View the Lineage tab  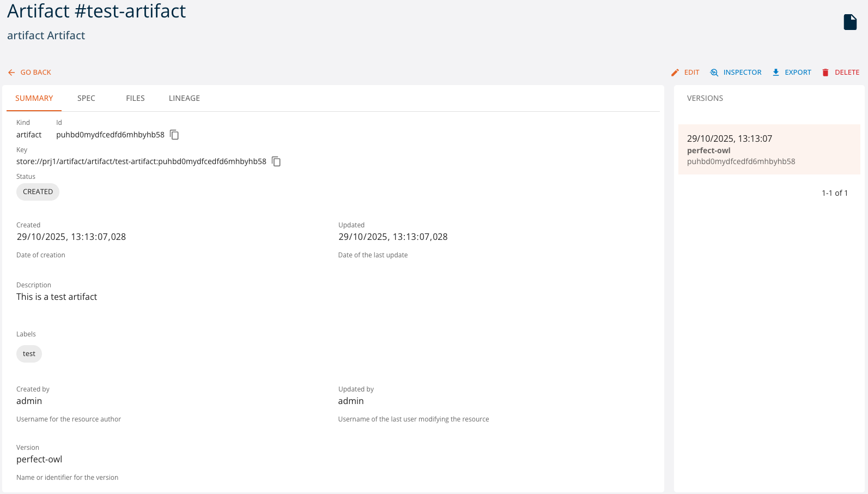(x=184, y=98)
